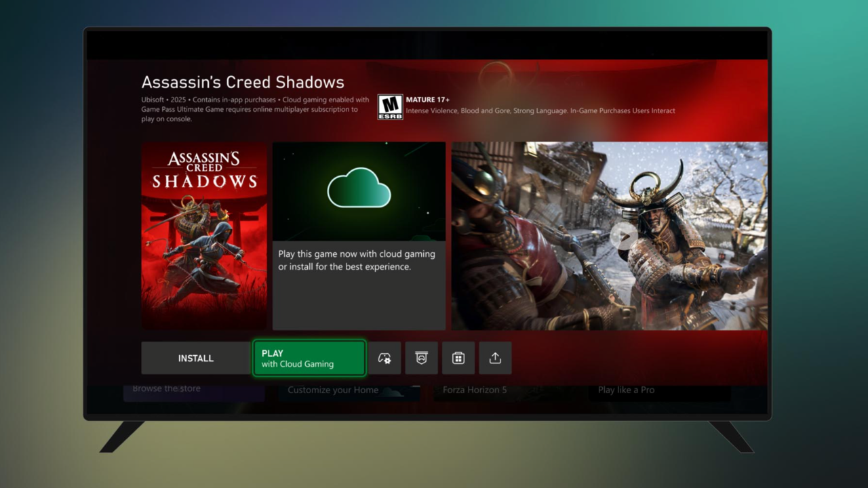Click the MATURE 17+ rating label
The height and width of the screenshot is (488, 868).
[x=428, y=100]
